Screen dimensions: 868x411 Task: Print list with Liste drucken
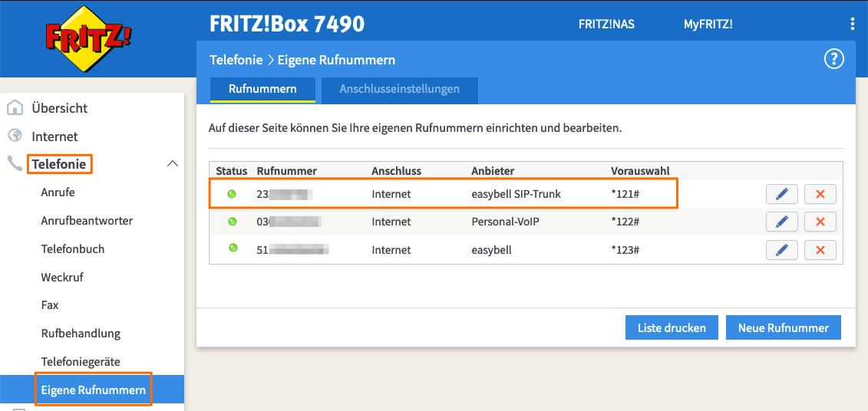click(x=672, y=327)
